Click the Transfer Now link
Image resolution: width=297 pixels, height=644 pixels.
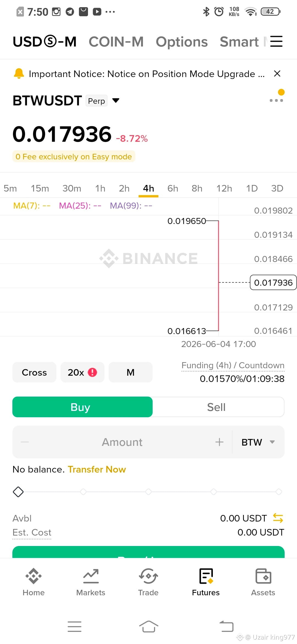97,469
